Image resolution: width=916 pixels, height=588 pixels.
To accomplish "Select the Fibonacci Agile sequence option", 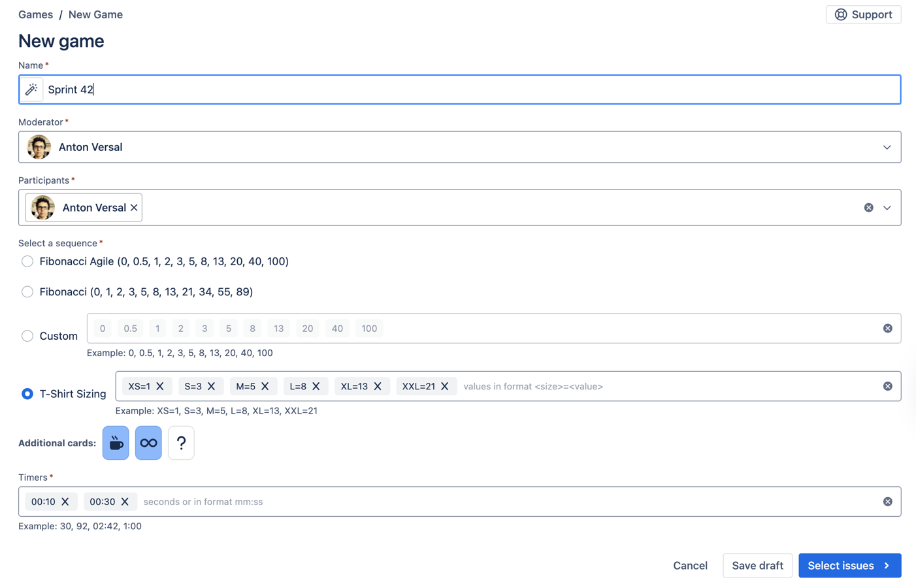I will click(x=27, y=261).
